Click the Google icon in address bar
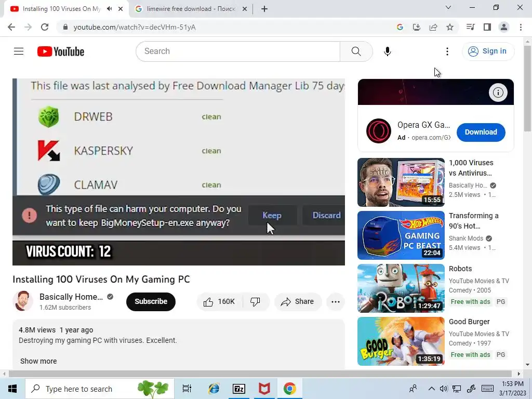 (x=400, y=27)
